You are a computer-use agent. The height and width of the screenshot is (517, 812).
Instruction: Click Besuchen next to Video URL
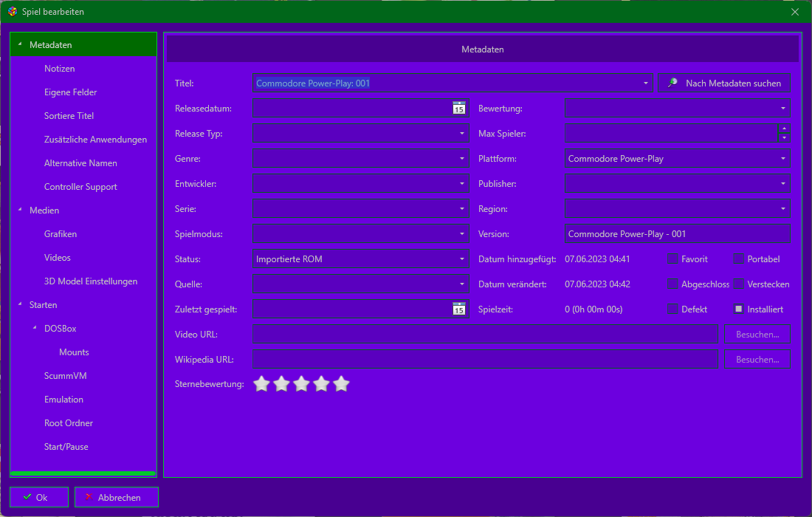[x=757, y=334]
